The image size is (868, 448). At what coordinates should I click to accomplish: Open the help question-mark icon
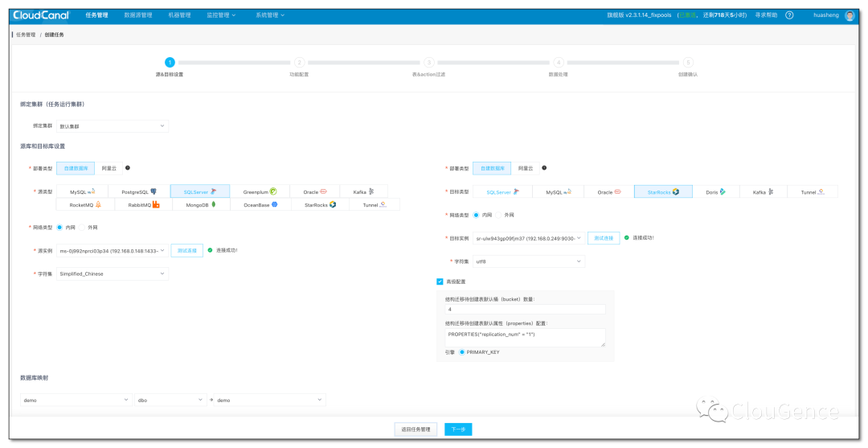[x=789, y=15]
